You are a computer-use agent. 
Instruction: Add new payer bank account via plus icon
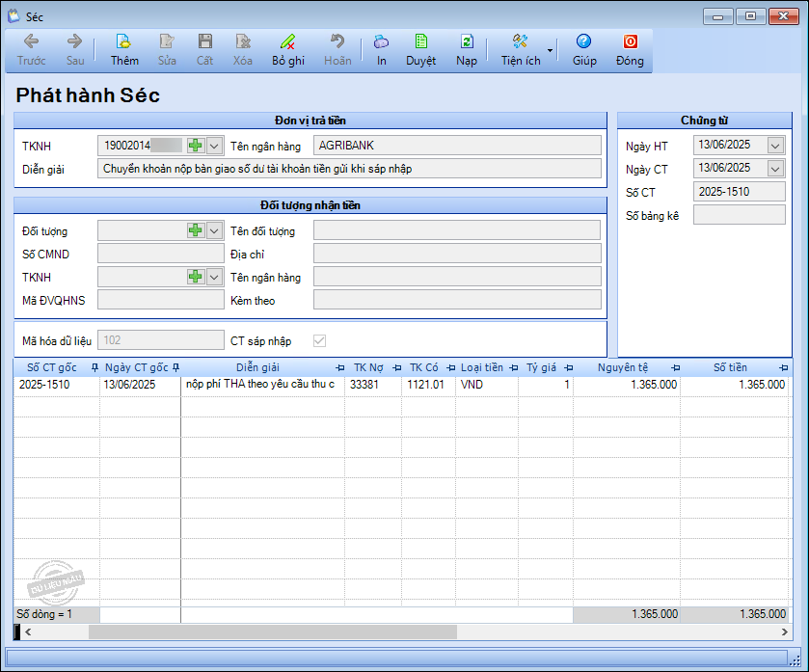tap(195, 146)
